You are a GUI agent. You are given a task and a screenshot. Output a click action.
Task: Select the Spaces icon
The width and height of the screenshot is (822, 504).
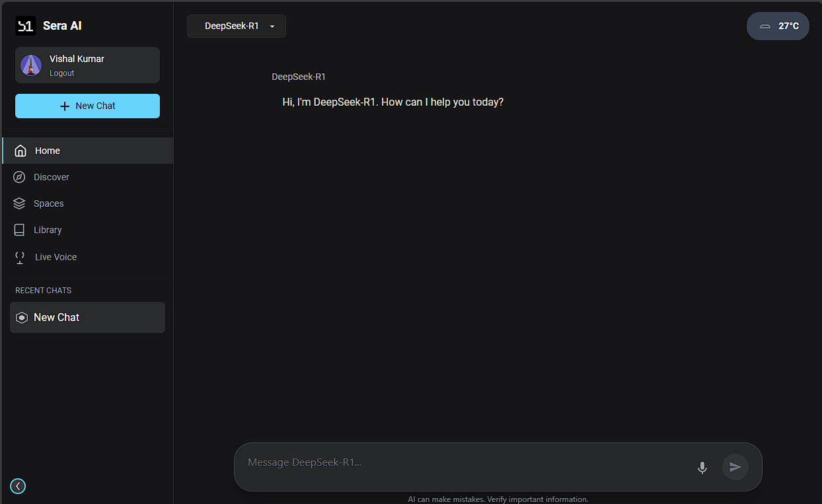[x=19, y=203]
